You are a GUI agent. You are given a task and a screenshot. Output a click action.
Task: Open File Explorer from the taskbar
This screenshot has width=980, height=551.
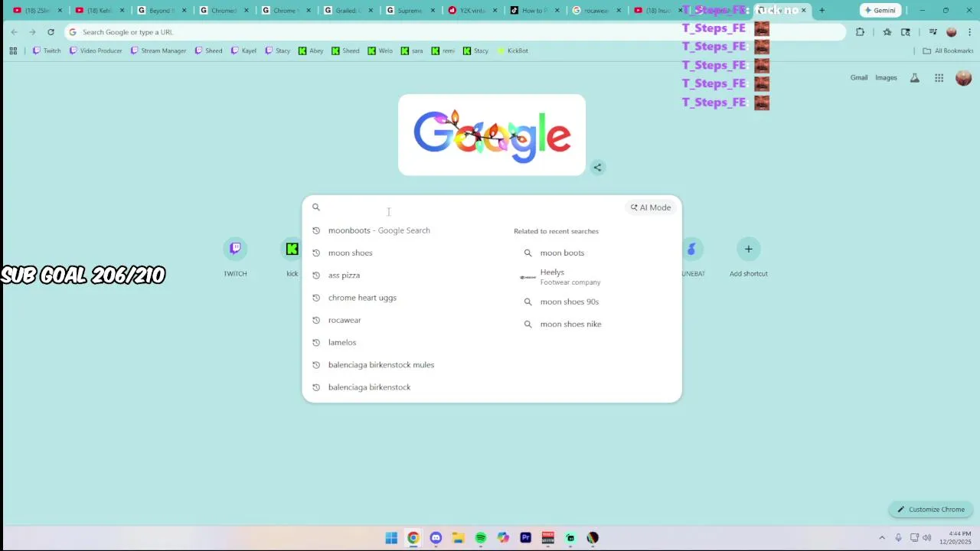click(458, 538)
